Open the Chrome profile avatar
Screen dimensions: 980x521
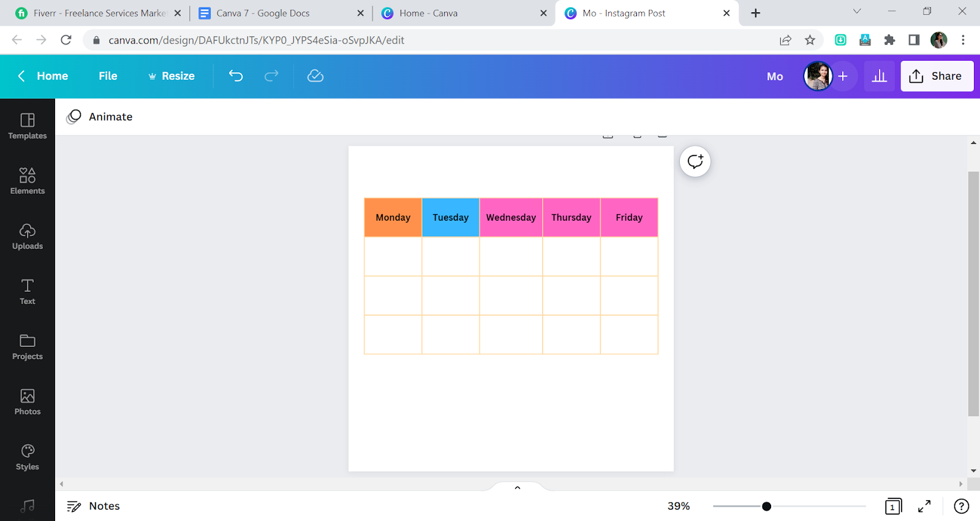pyautogui.click(x=938, y=40)
